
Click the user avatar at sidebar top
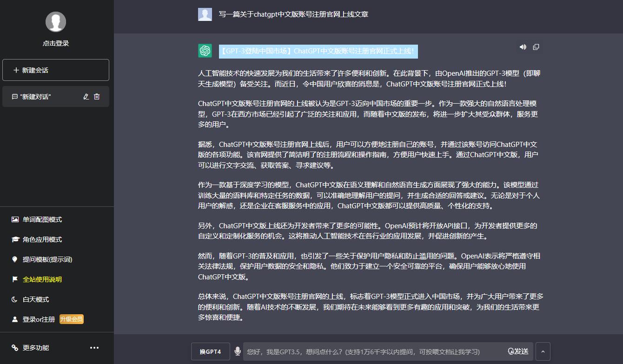tap(56, 22)
